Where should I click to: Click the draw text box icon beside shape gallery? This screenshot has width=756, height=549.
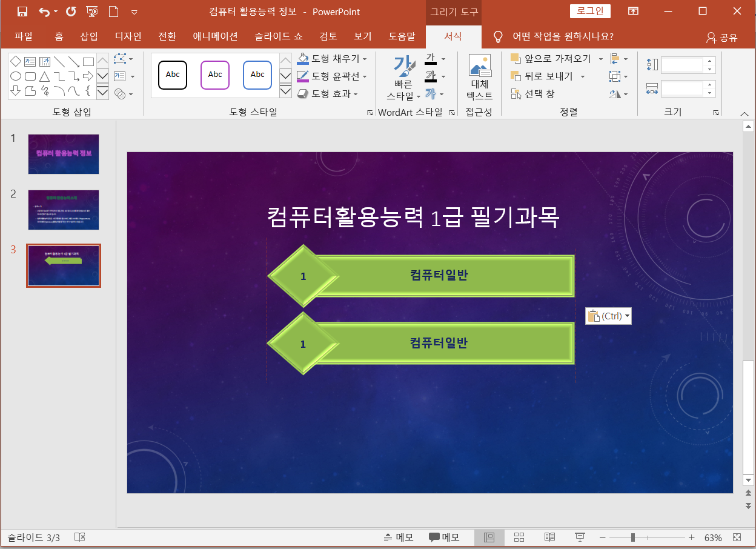(x=120, y=76)
